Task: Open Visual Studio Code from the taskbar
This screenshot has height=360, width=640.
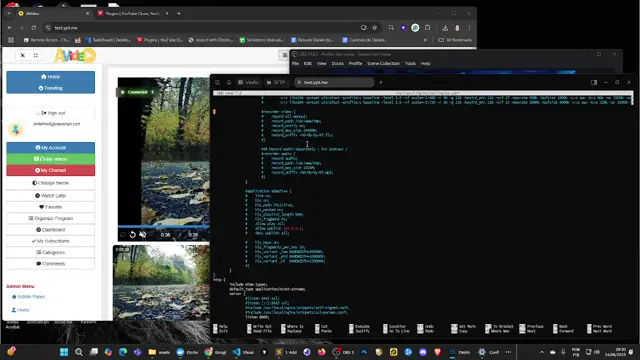Action: tap(243, 352)
